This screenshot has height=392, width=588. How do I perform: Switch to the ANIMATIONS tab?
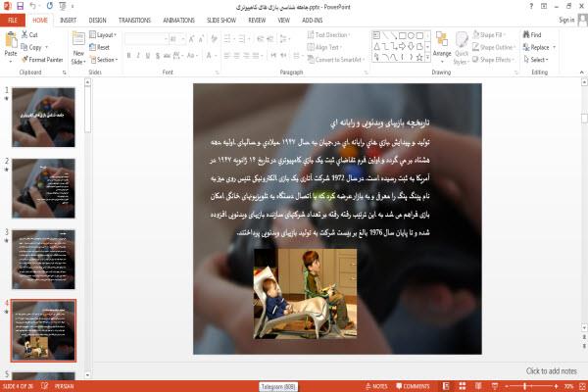click(179, 21)
